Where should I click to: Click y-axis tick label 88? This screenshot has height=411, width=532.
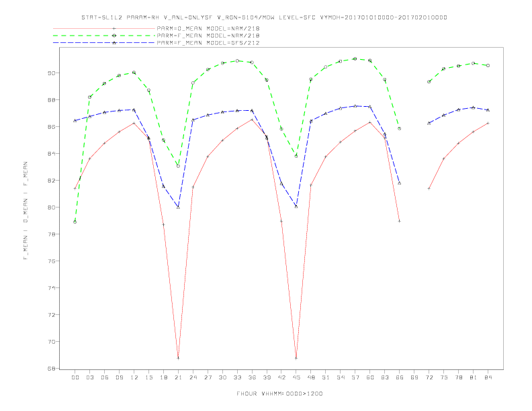point(51,99)
